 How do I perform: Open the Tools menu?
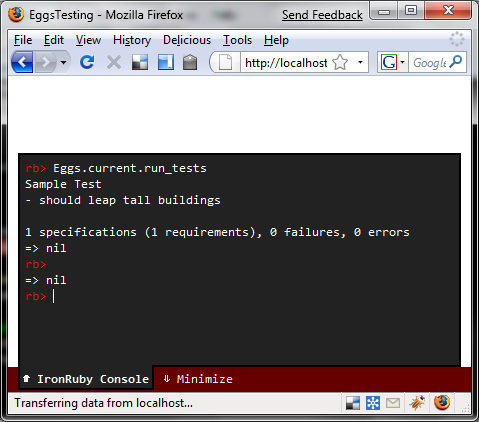coord(237,40)
